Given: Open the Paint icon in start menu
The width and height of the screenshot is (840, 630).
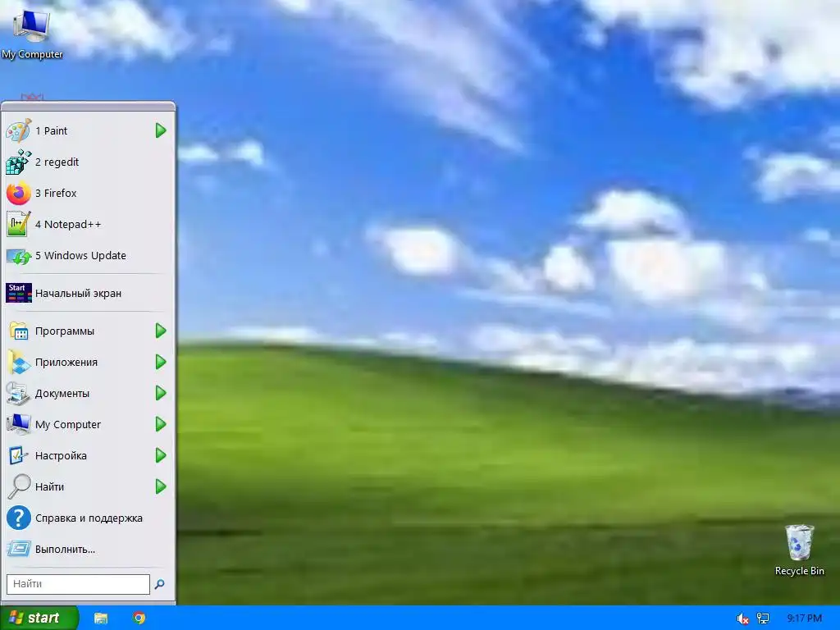Looking at the screenshot, I should tap(19, 130).
